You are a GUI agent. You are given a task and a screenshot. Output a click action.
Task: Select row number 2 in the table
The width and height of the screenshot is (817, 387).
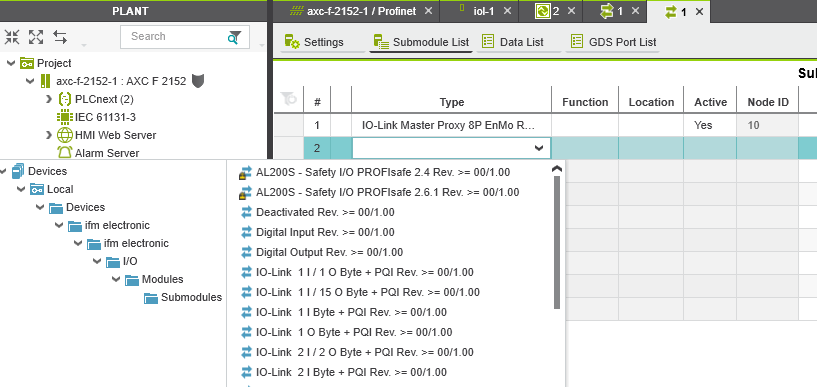coord(317,148)
